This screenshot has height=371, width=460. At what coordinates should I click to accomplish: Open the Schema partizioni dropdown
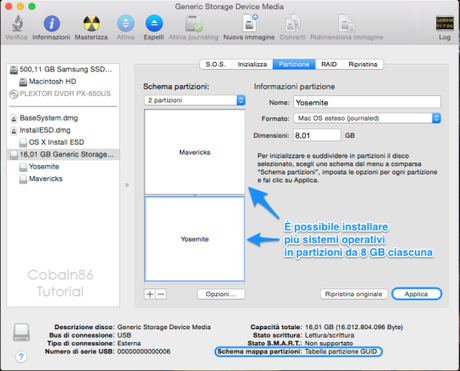[x=195, y=100]
